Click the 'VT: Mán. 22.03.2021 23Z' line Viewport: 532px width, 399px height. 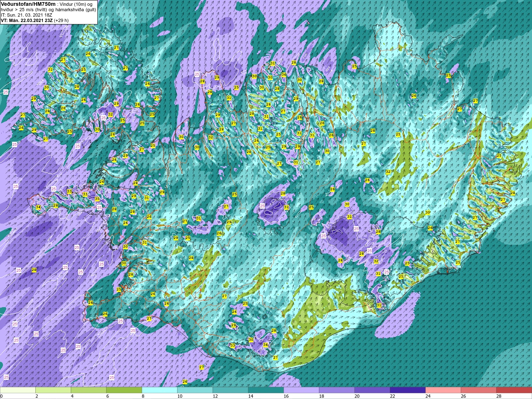pyautogui.click(x=27, y=20)
